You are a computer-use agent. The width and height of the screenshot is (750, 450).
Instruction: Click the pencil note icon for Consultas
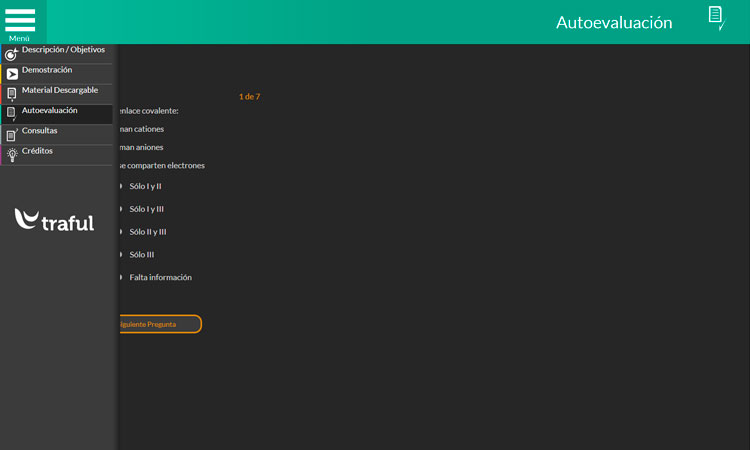tap(11, 134)
